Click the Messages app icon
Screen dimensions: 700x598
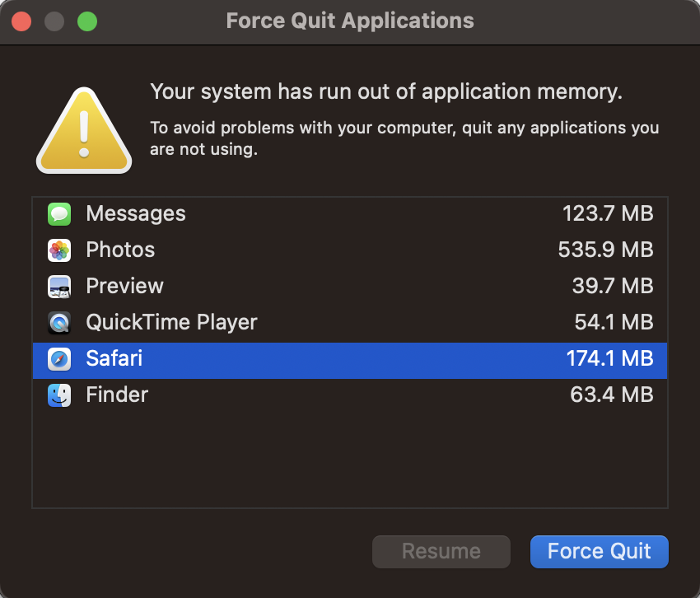[x=59, y=214]
